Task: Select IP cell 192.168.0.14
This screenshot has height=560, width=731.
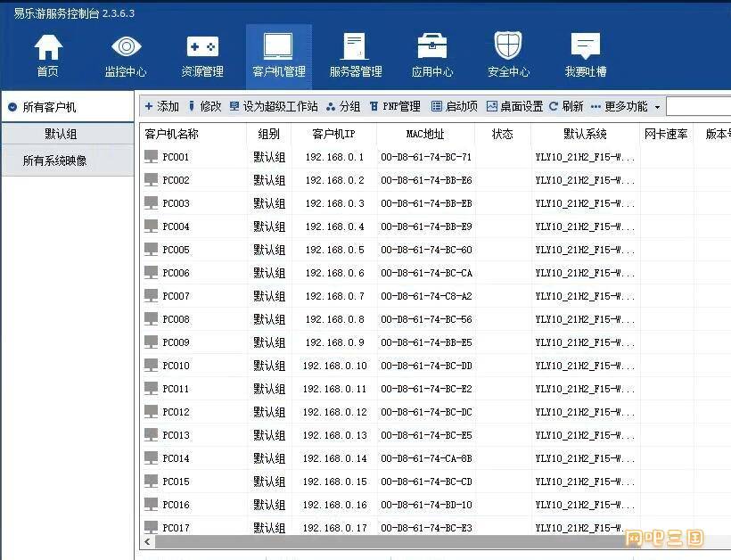Action: pos(334,458)
